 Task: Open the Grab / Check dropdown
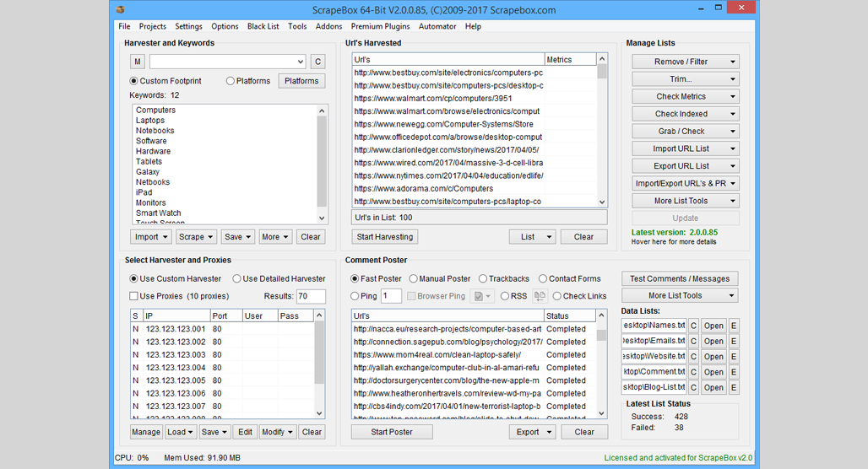pyautogui.click(x=686, y=131)
